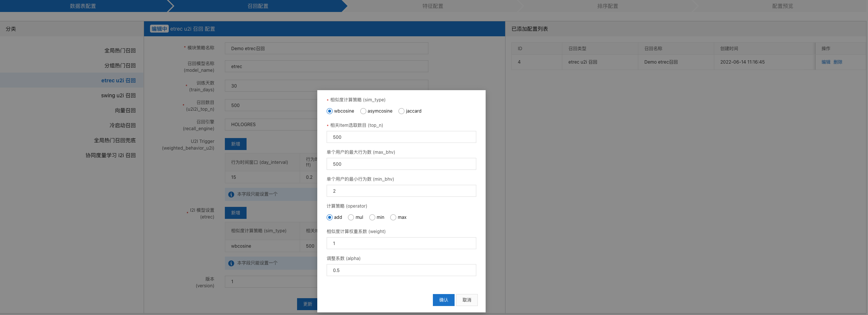This screenshot has width=868, height=315.
Task: Select the jaccard radio option
Action: (x=401, y=111)
